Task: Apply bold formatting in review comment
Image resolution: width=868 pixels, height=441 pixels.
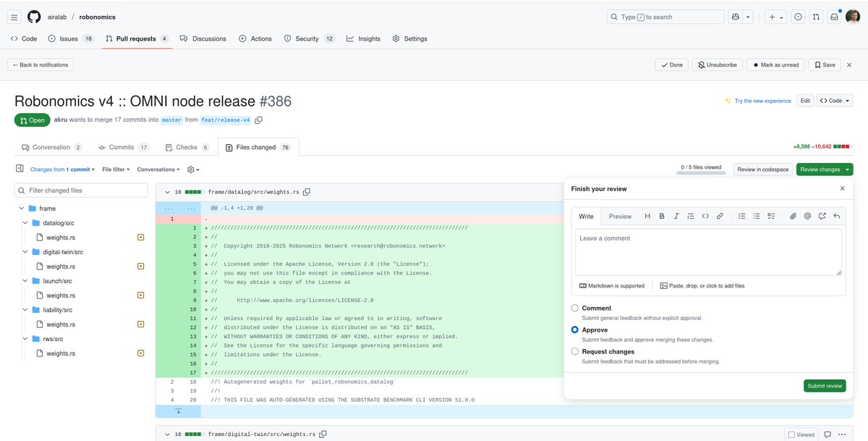Action: click(662, 216)
